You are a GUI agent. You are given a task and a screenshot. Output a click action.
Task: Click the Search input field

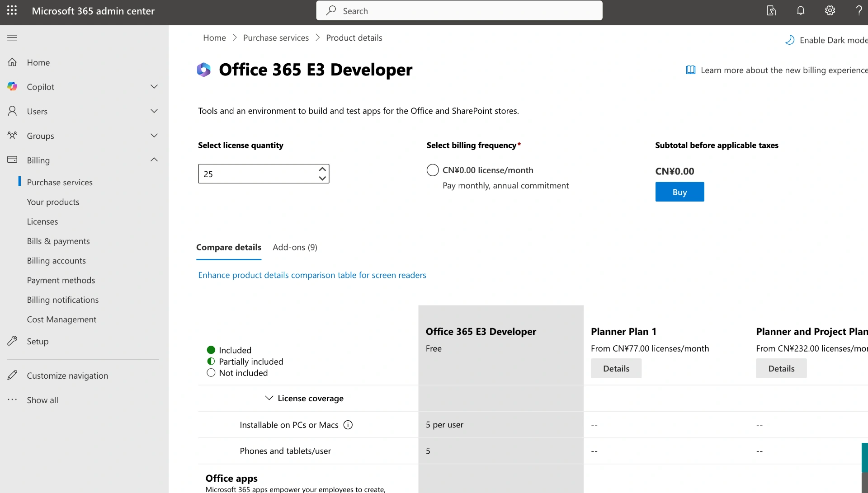[459, 11]
